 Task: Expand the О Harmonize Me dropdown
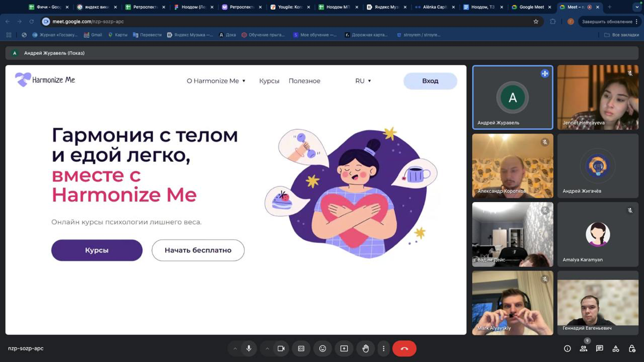[x=216, y=81]
